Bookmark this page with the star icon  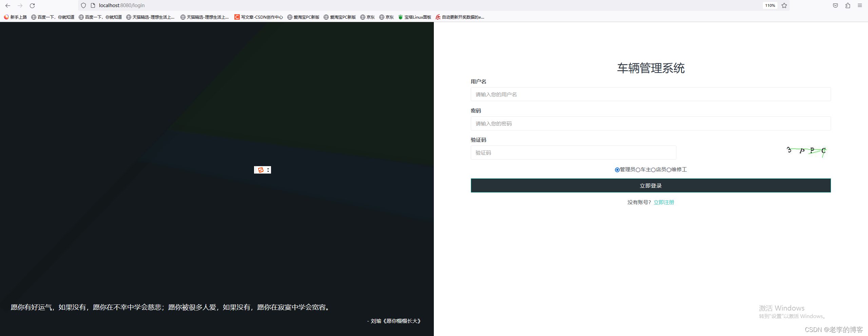tap(784, 5)
